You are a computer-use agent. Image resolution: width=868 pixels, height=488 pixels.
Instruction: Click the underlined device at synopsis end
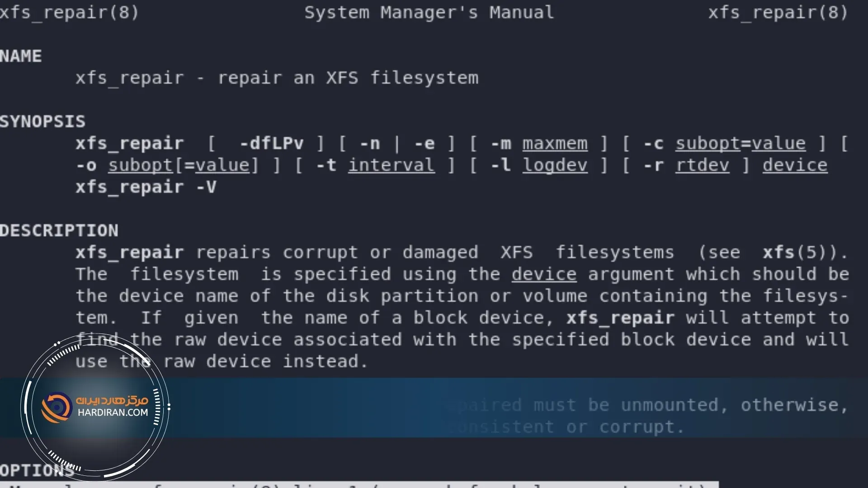[x=795, y=165]
